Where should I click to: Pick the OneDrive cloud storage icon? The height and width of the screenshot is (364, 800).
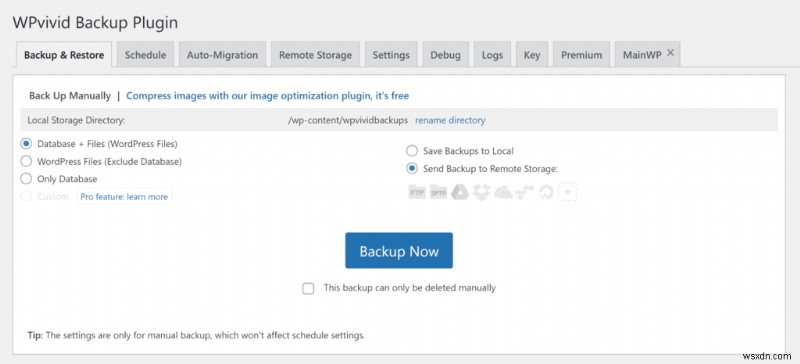(503, 192)
